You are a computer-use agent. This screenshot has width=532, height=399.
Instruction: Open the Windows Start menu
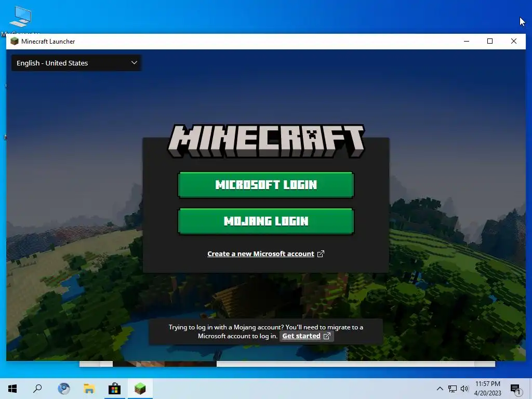point(12,389)
